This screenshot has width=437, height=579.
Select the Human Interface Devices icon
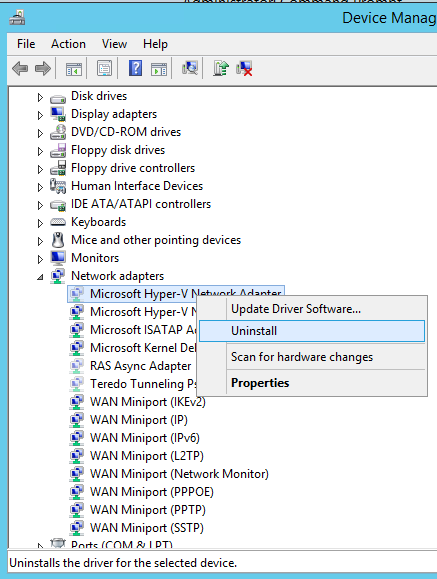[x=58, y=186]
